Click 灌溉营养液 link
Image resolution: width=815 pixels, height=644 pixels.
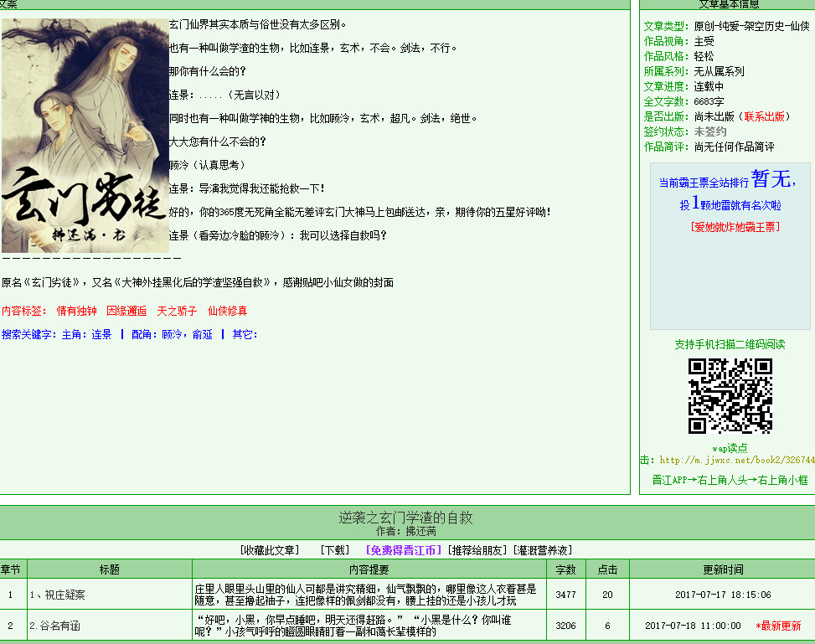tap(543, 550)
